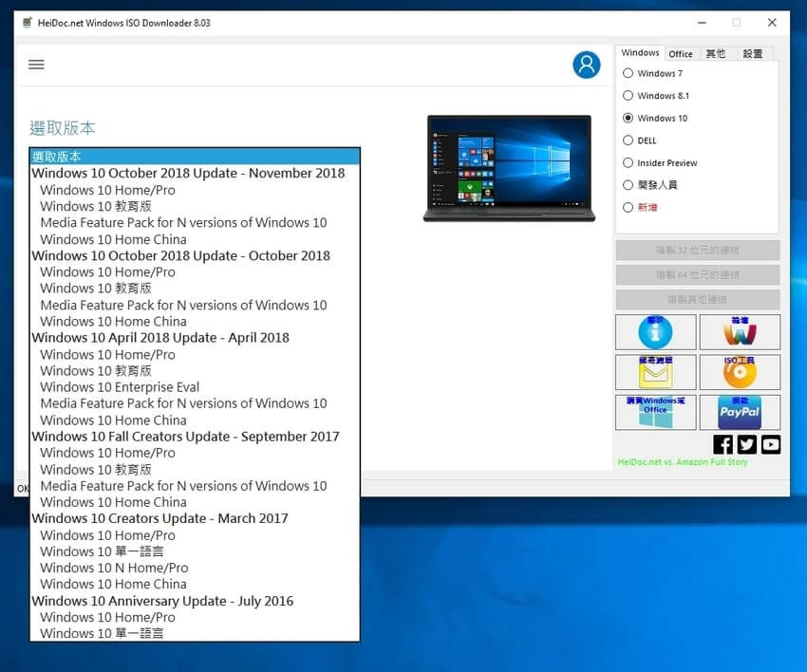The image size is (807, 672).
Task: Click the HeiDoc app icon in title bar
Action: [28, 23]
